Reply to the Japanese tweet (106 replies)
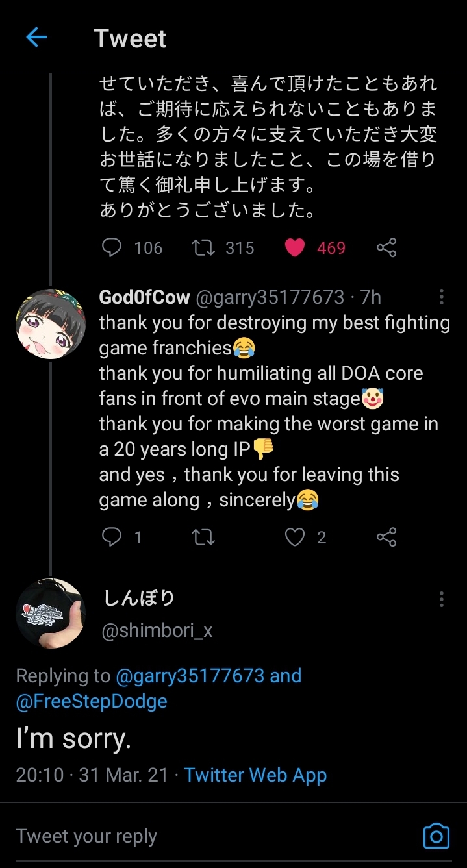The height and width of the screenshot is (868, 467). (x=112, y=247)
